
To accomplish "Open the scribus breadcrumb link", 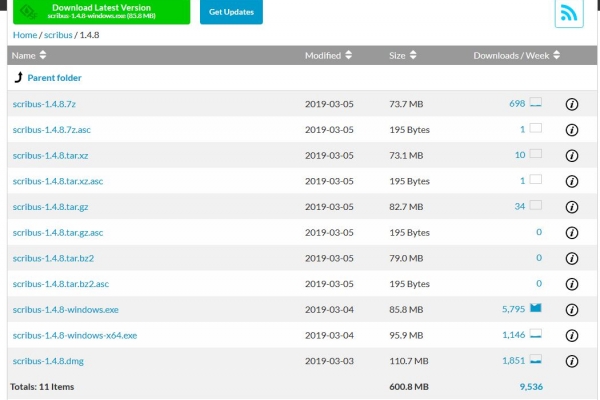I will 58,35.
